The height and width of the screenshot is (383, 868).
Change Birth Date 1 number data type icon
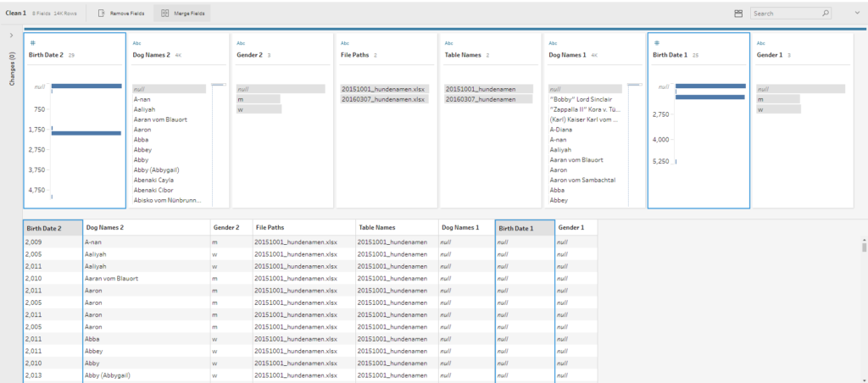tap(657, 43)
